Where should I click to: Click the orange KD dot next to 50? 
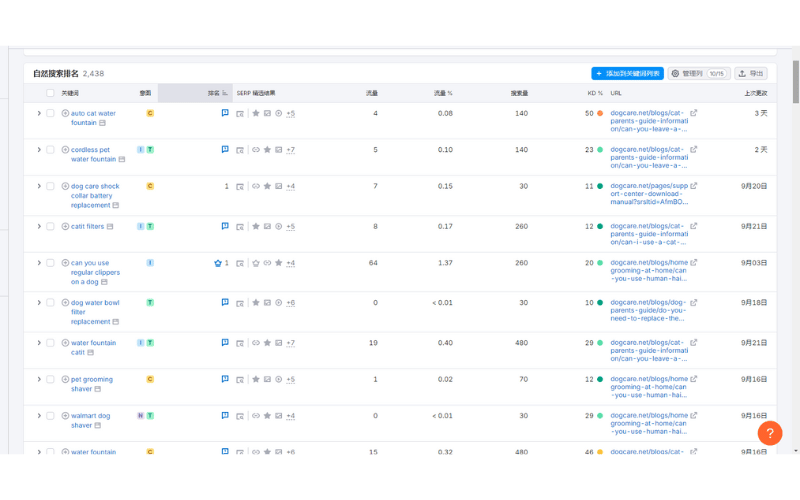click(x=600, y=113)
